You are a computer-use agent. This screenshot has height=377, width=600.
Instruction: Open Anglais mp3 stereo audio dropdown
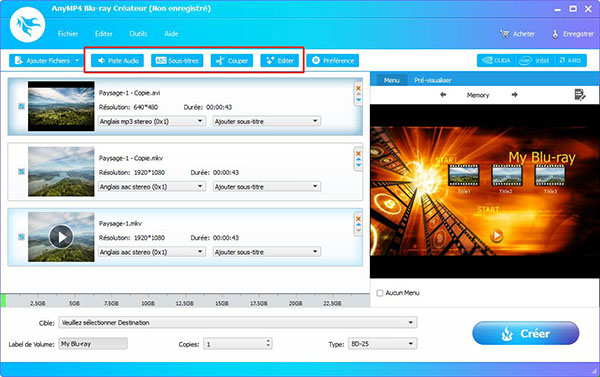click(x=152, y=121)
